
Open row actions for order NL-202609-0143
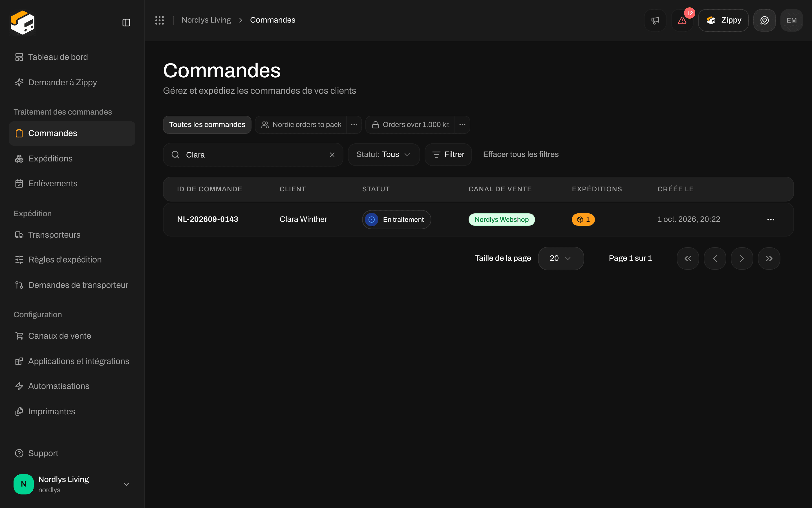(x=771, y=219)
